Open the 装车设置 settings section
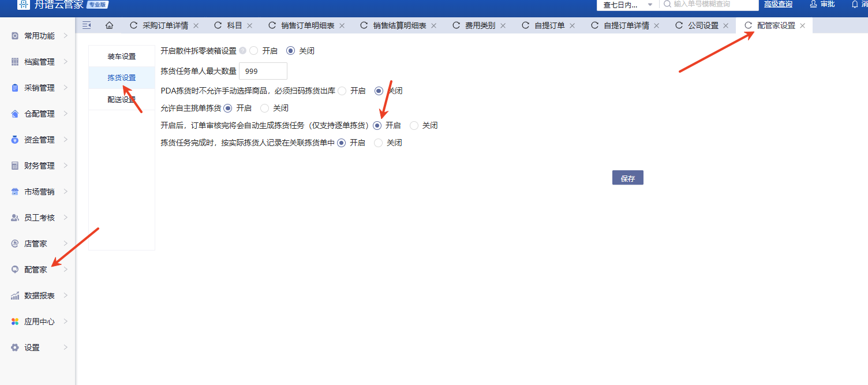868x385 pixels. point(122,57)
